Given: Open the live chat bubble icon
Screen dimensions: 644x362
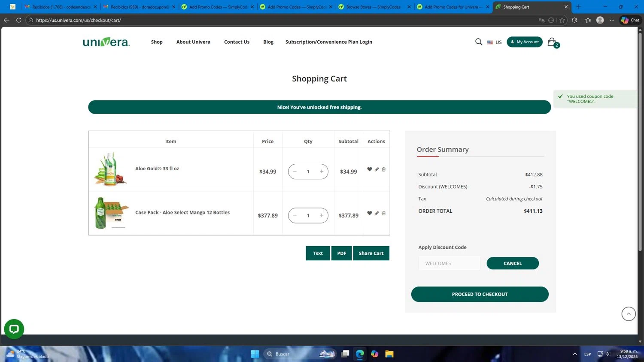Looking at the screenshot, I should [x=14, y=329].
